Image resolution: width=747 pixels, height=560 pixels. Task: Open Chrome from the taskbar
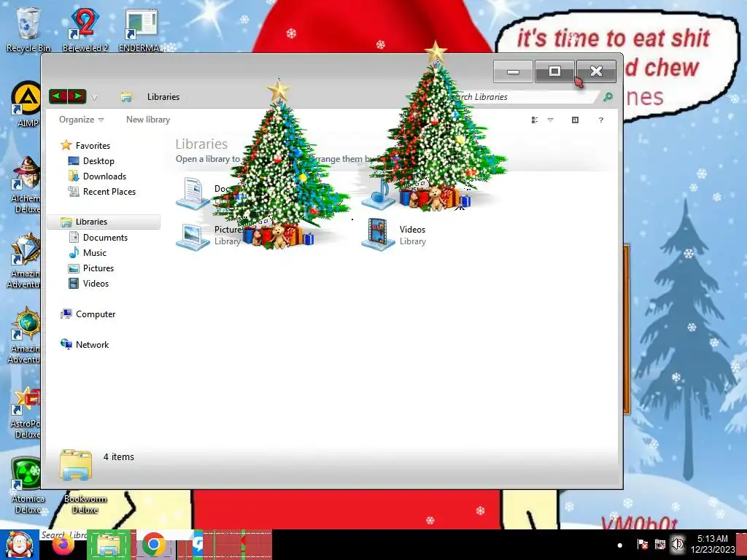153,545
